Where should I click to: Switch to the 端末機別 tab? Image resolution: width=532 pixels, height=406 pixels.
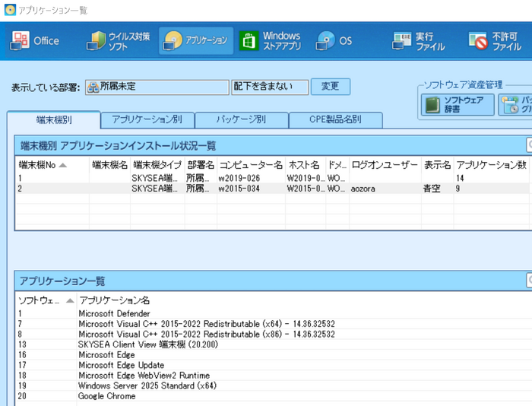point(54,120)
